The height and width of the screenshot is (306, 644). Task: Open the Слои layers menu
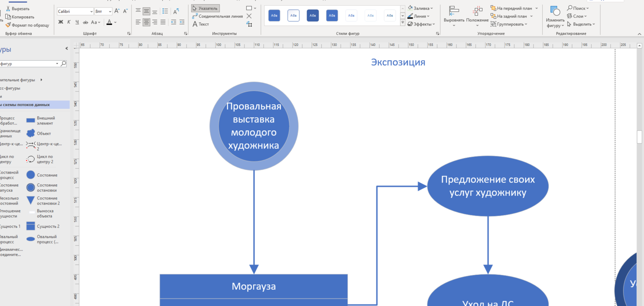(x=577, y=16)
